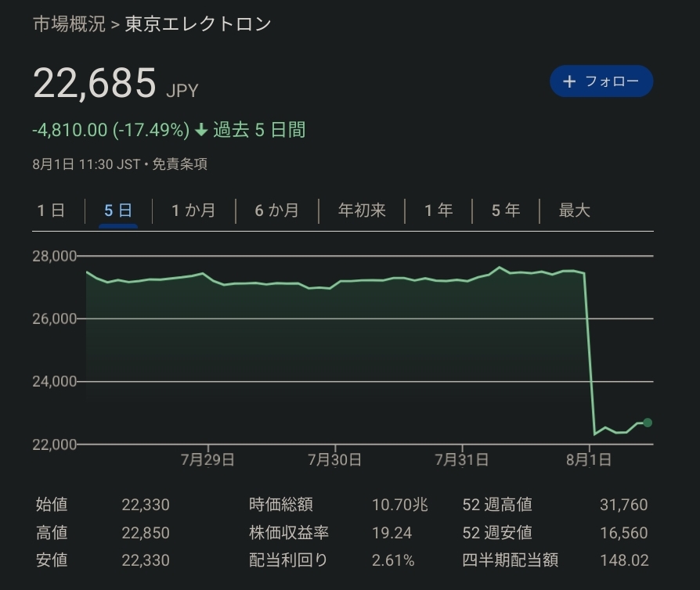Click the 時価総額 market cap label
700x590 pixels.
281,504
